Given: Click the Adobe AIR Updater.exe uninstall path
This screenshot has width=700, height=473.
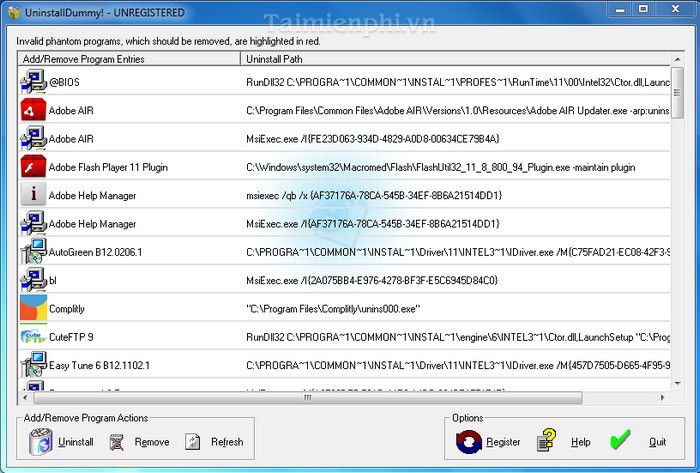Looking at the screenshot, I should point(458,110).
